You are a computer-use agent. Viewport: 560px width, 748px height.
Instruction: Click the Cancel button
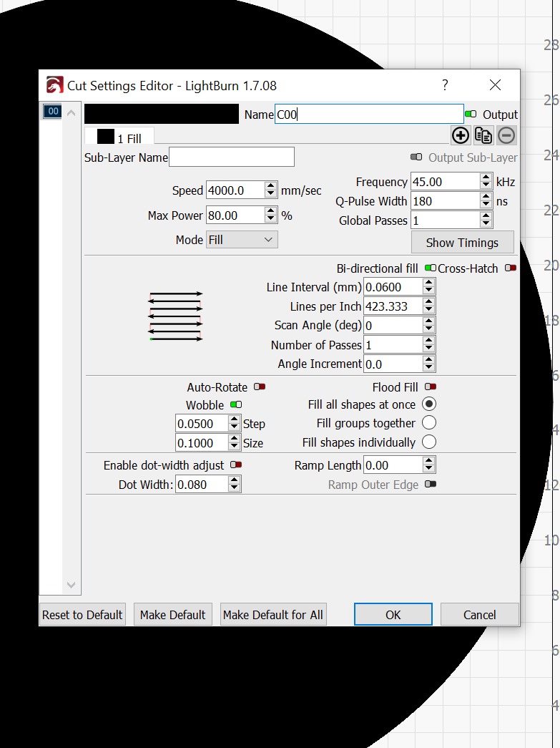(479, 614)
